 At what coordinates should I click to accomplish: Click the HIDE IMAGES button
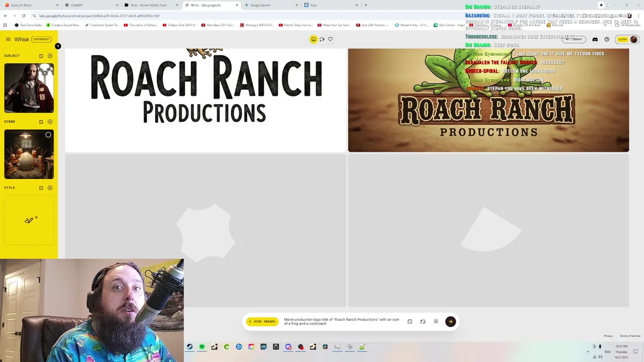[262, 322]
